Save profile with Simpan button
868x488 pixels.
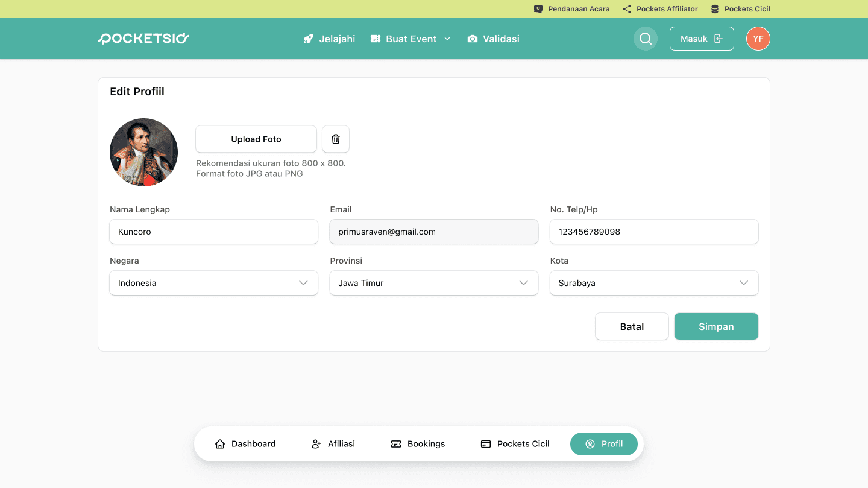716,326
